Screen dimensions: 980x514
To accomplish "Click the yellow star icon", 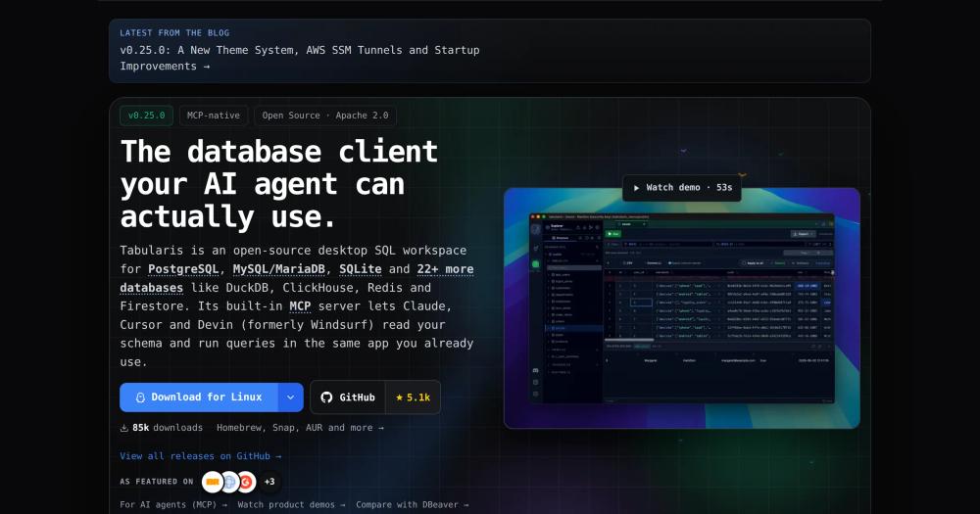I will coord(400,397).
